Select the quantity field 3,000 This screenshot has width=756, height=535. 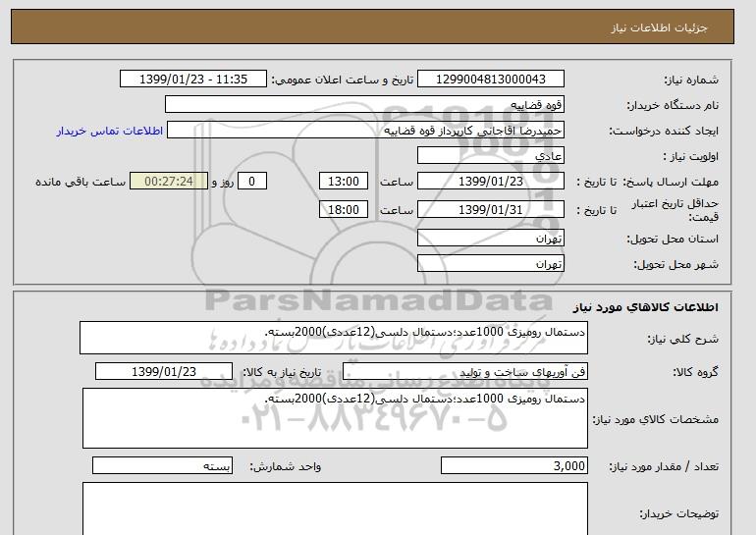tap(513, 466)
